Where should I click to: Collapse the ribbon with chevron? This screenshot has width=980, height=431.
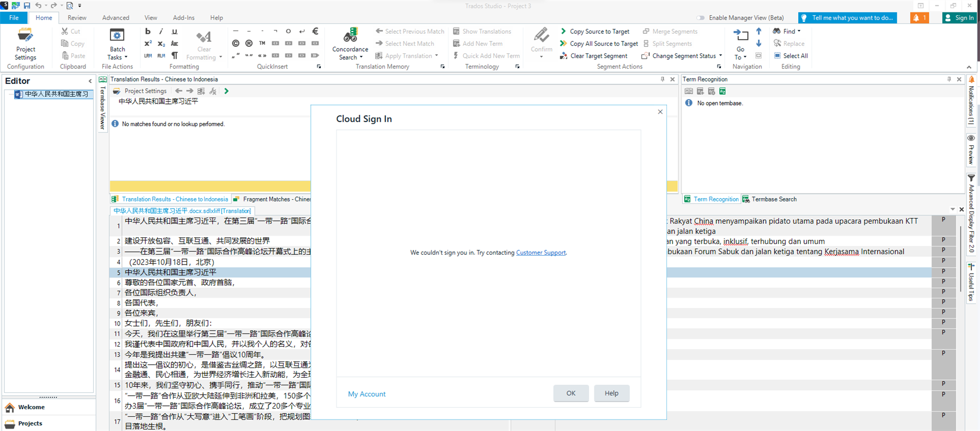[969, 67]
